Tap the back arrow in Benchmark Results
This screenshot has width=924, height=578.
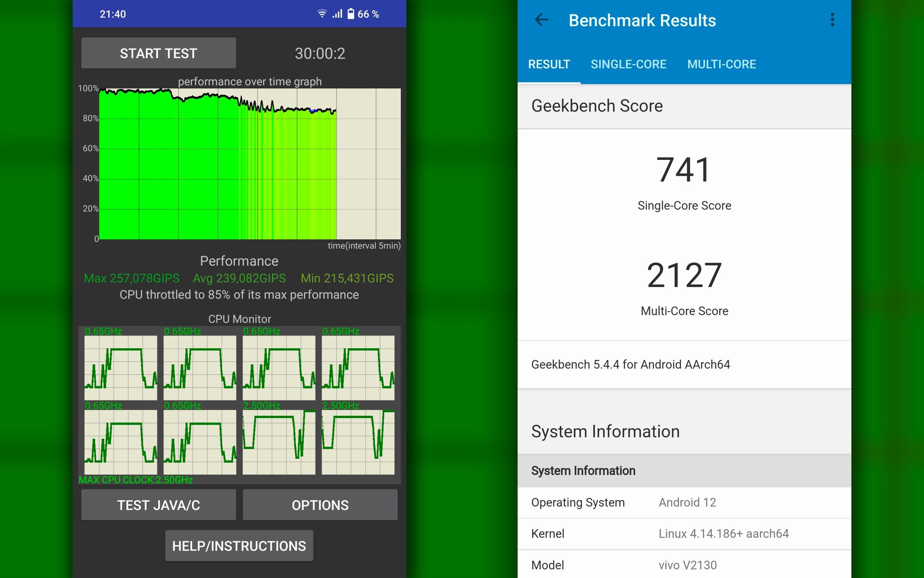[541, 20]
